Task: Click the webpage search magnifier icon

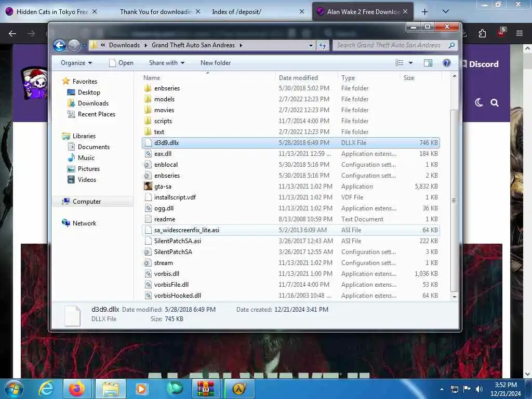Action: tap(495, 102)
